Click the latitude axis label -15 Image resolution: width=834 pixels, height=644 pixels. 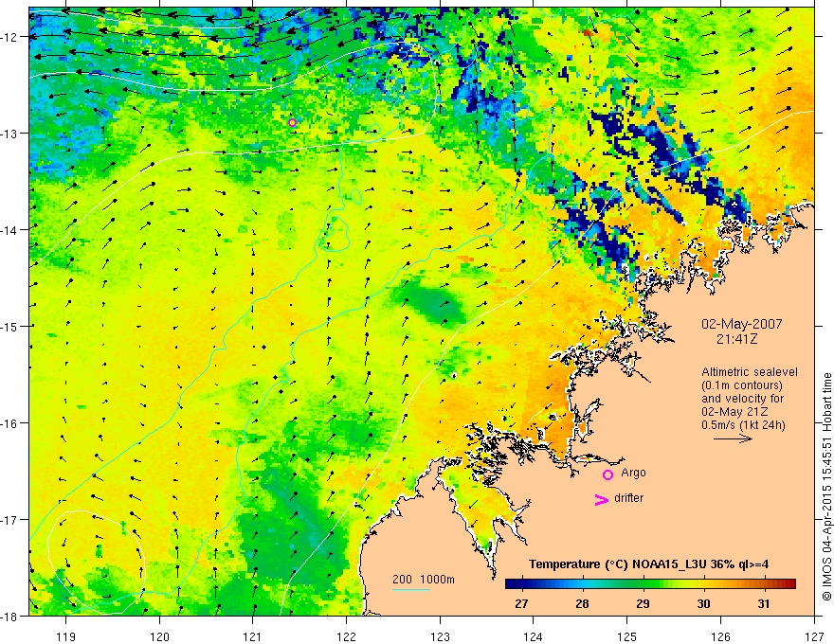(9, 326)
